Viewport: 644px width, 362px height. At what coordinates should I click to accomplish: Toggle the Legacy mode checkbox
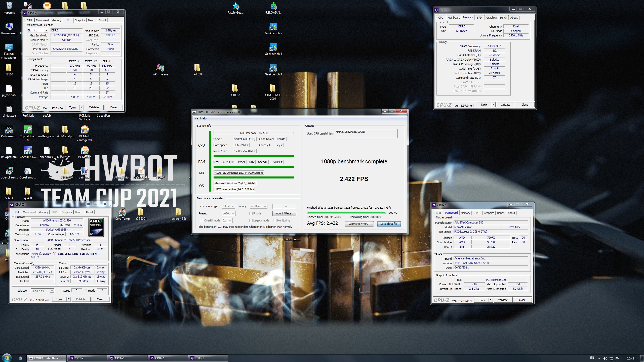pyautogui.click(x=251, y=220)
